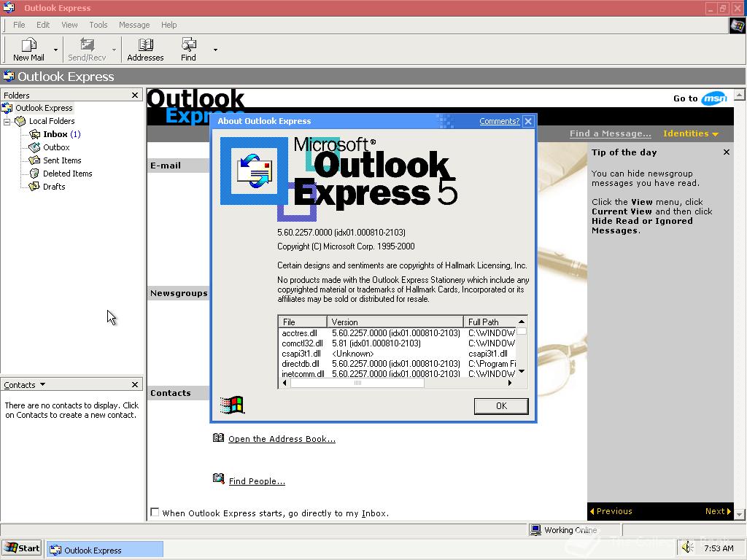Select csapi3t1.dll in the file list
The image size is (747, 560).
tap(301, 354)
